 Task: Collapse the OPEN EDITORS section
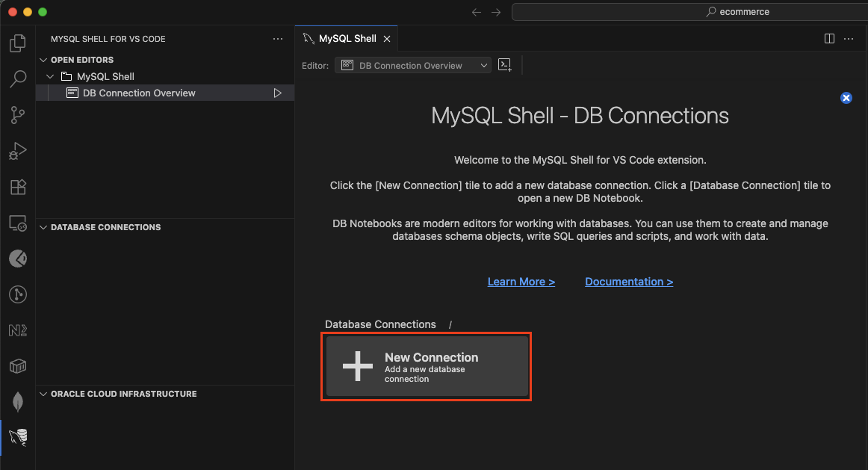43,59
